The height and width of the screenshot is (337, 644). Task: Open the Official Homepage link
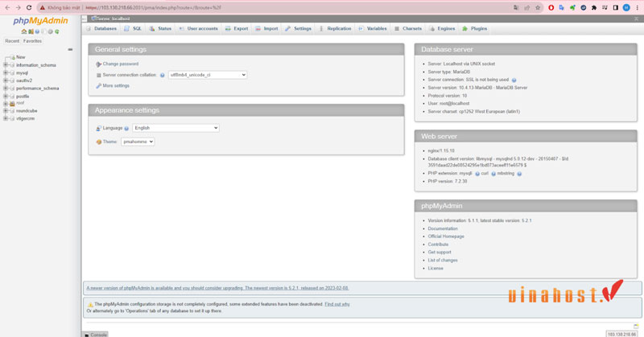(x=446, y=236)
